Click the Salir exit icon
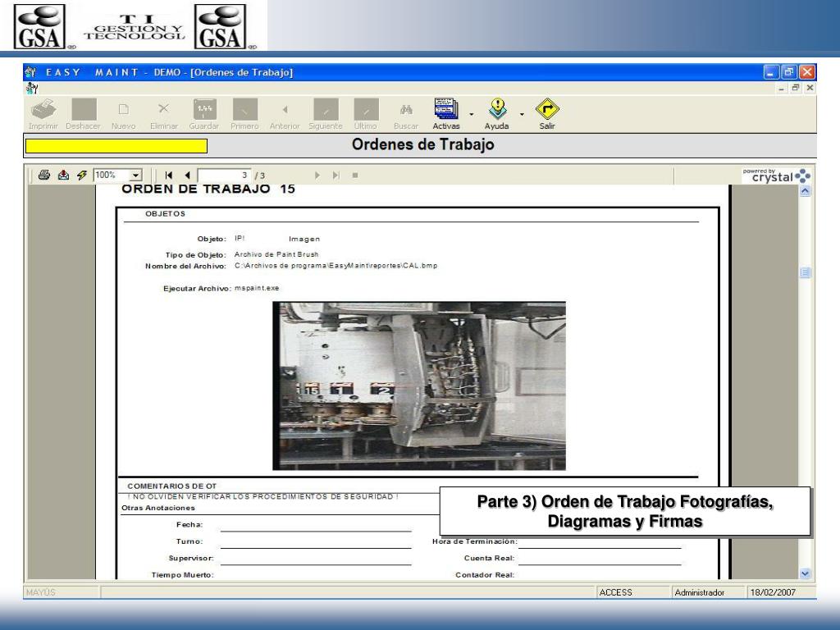Screen dimensions: 840x630 pyautogui.click(x=547, y=109)
